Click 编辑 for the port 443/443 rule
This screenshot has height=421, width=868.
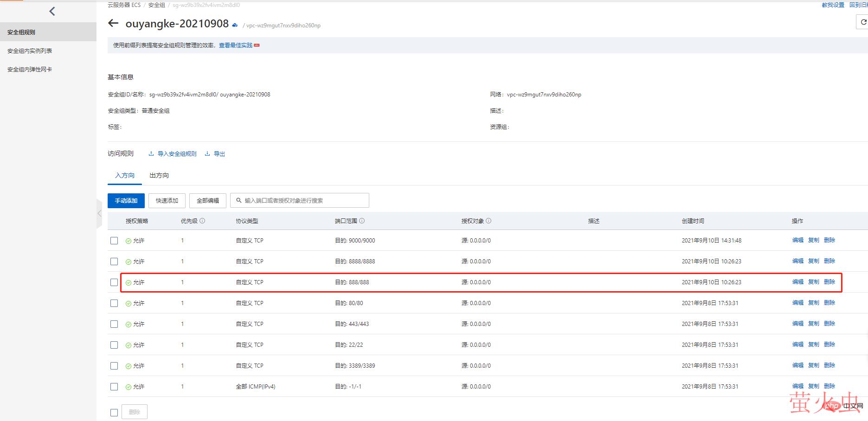coord(797,324)
